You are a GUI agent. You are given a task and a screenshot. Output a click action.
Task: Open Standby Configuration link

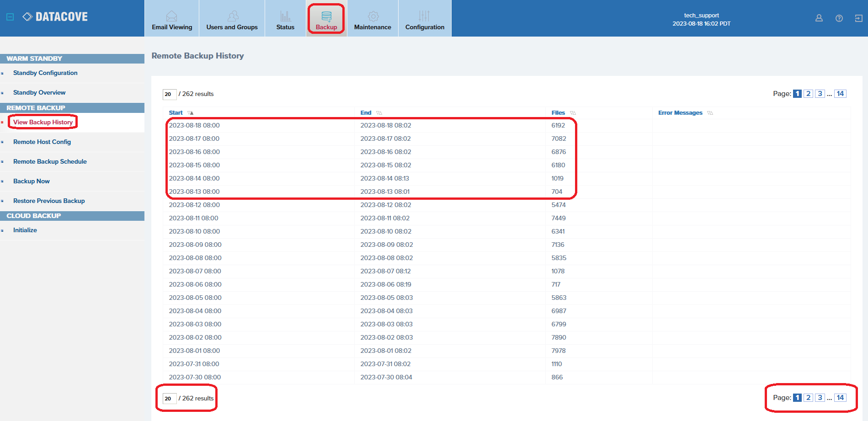coord(45,73)
